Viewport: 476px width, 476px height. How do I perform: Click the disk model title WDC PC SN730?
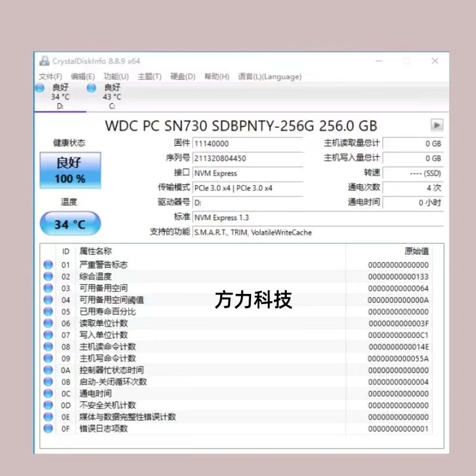click(241, 126)
